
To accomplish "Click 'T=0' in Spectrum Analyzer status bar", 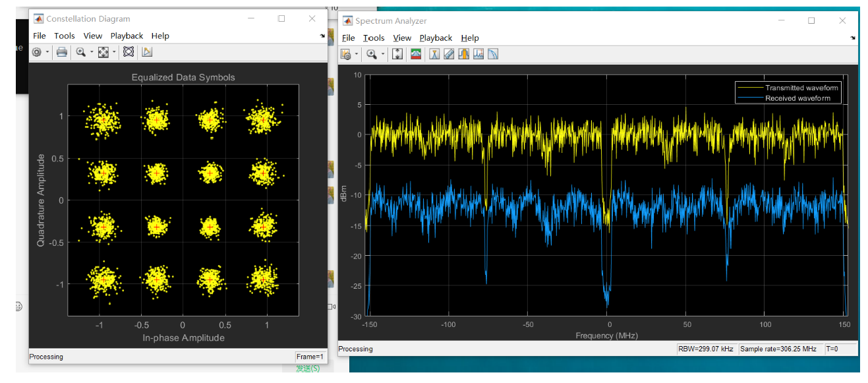I will [831, 349].
